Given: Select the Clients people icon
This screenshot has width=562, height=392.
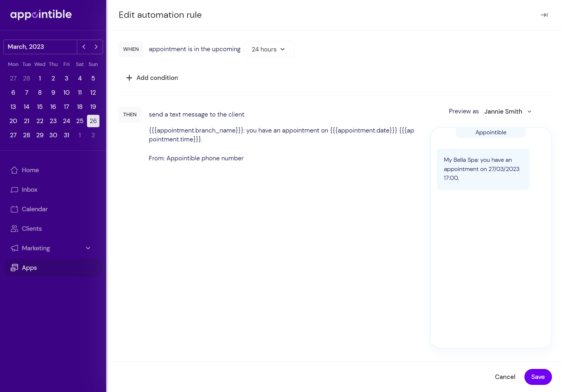Looking at the screenshot, I should coord(14,228).
